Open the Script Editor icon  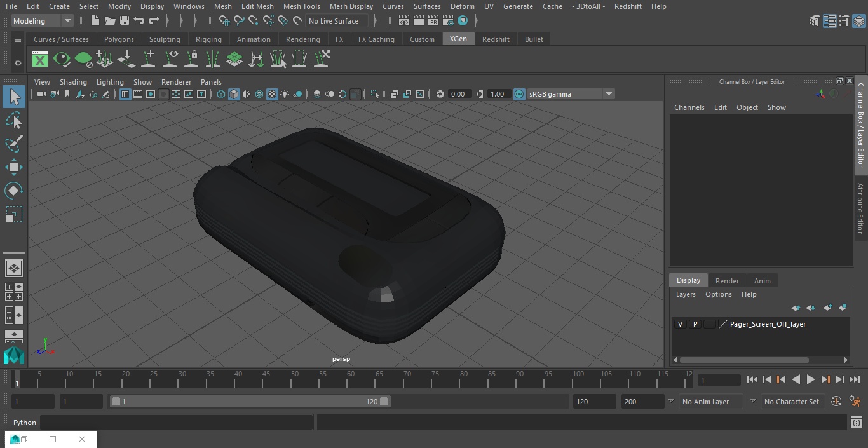pyautogui.click(x=856, y=423)
